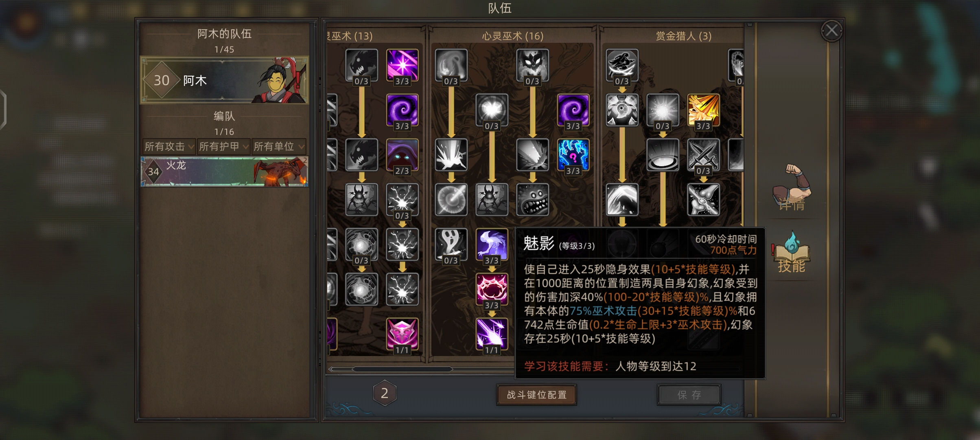Click the 保存 save button
Viewport: 980px width, 440px height.
pyautogui.click(x=689, y=395)
